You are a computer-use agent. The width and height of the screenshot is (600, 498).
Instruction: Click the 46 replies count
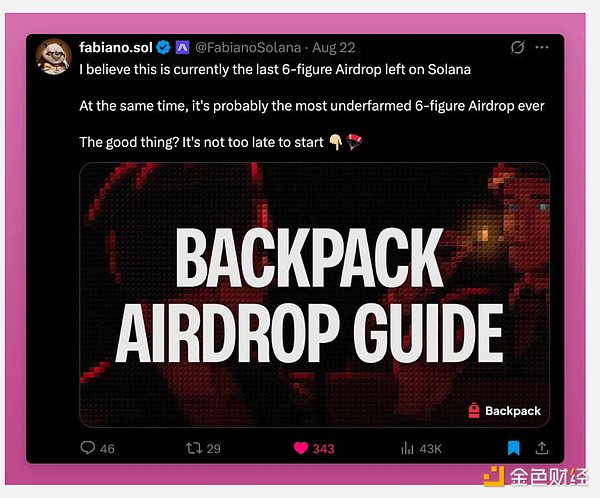(x=107, y=449)
